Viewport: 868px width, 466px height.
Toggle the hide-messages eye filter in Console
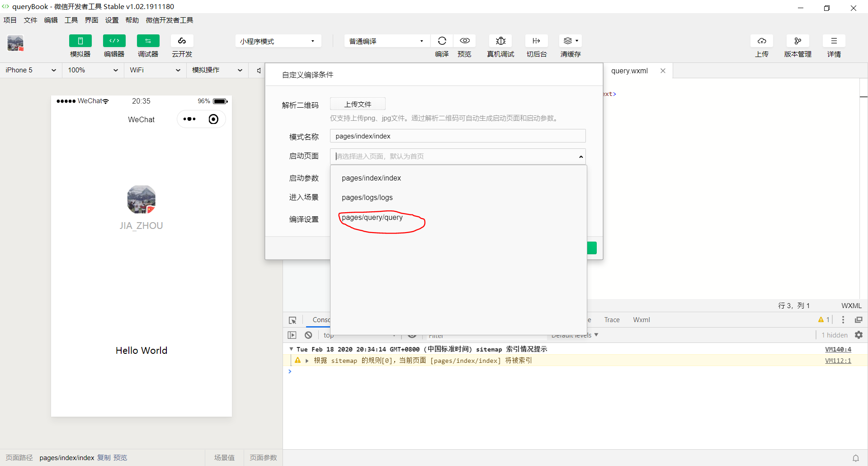click(x=412, y=335)
